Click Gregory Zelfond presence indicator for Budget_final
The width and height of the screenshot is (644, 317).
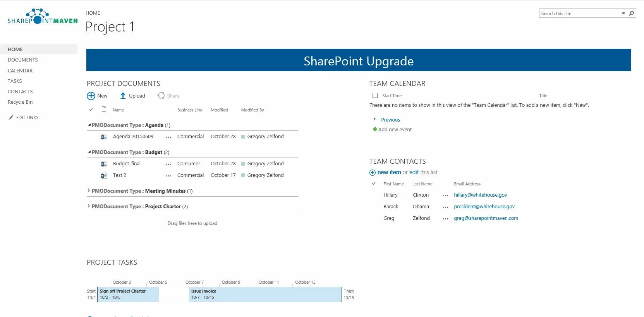pos(243,164)
